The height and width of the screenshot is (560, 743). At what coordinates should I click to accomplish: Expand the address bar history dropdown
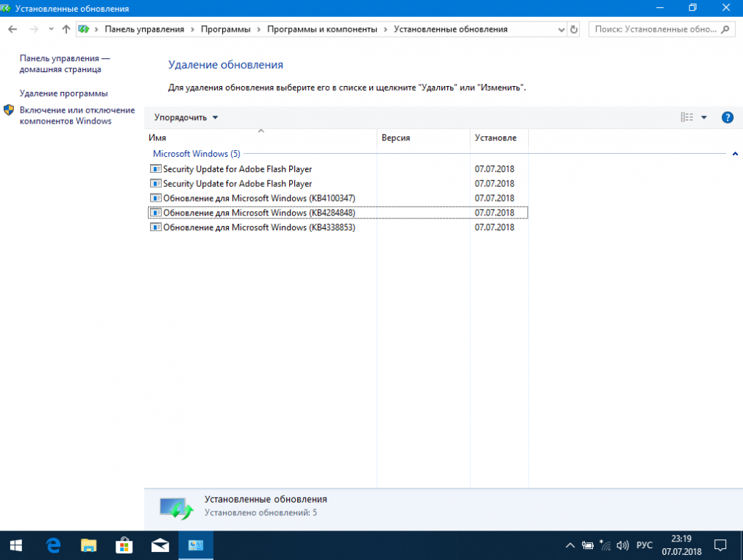pos(561,29)
